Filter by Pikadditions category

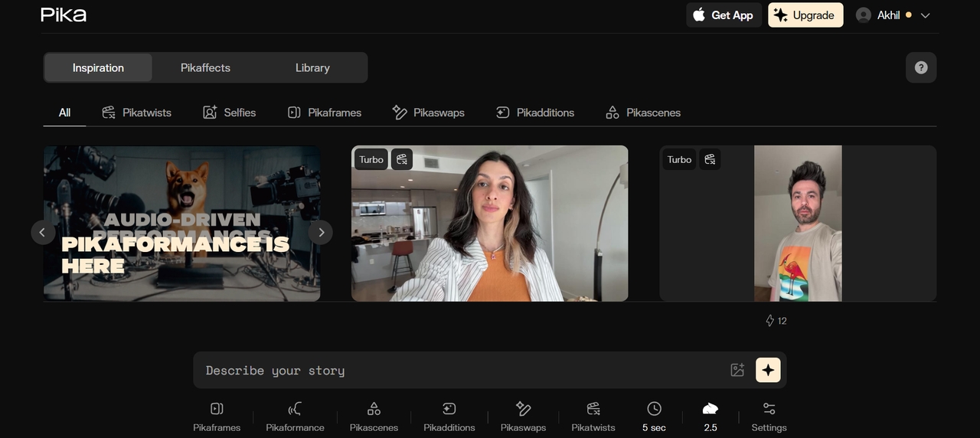534,113
